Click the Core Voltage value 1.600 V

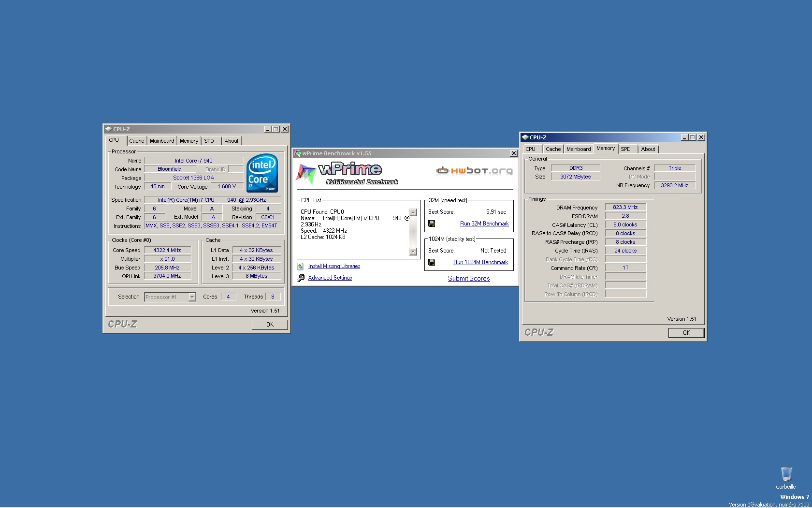[227, 186]
